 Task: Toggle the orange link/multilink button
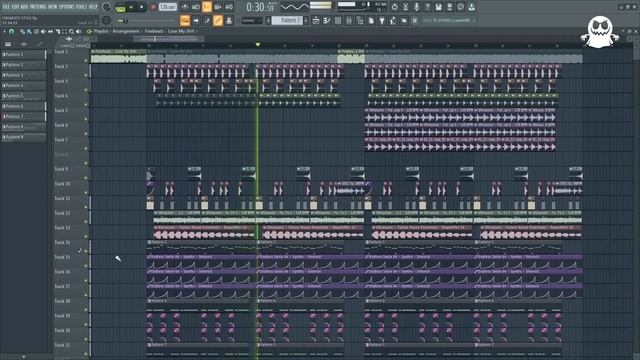point(218,20)
